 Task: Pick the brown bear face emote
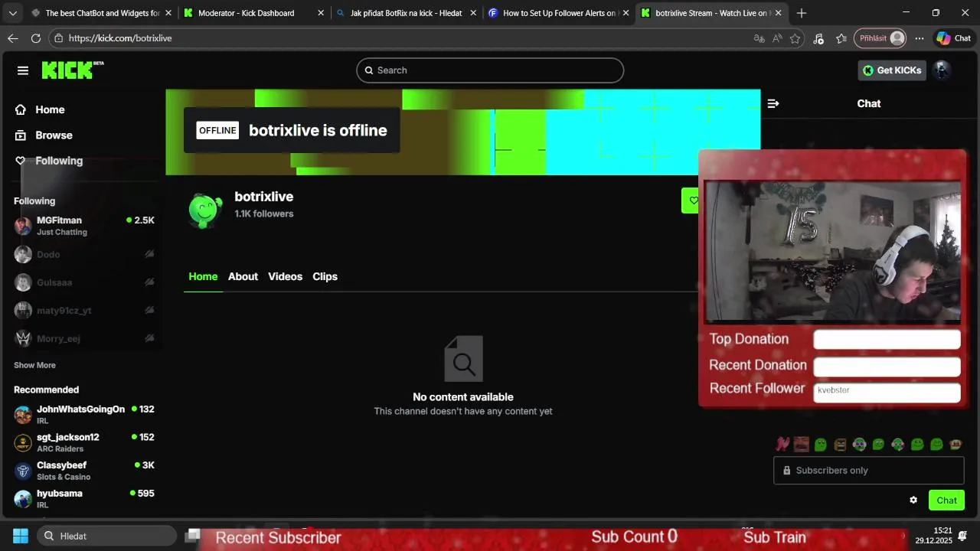pyautogui.click(x=840, y=444)
